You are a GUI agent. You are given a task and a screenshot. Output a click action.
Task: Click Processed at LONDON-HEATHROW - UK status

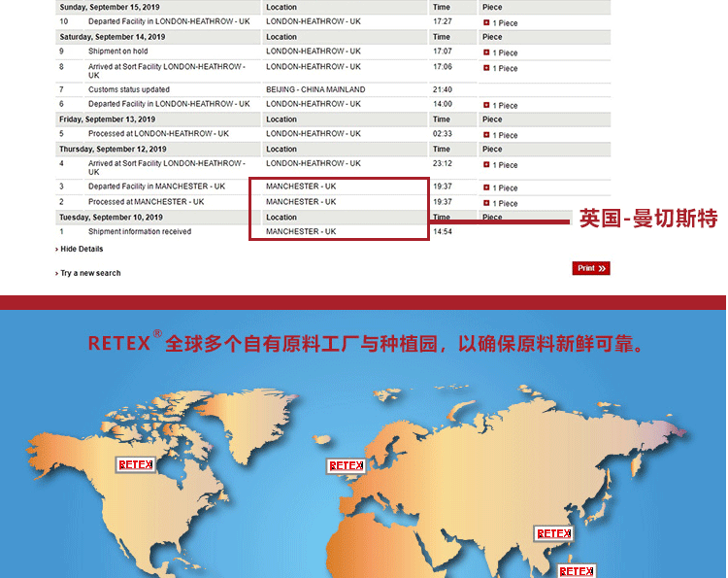pyautogui.click(x=158, y=134)
